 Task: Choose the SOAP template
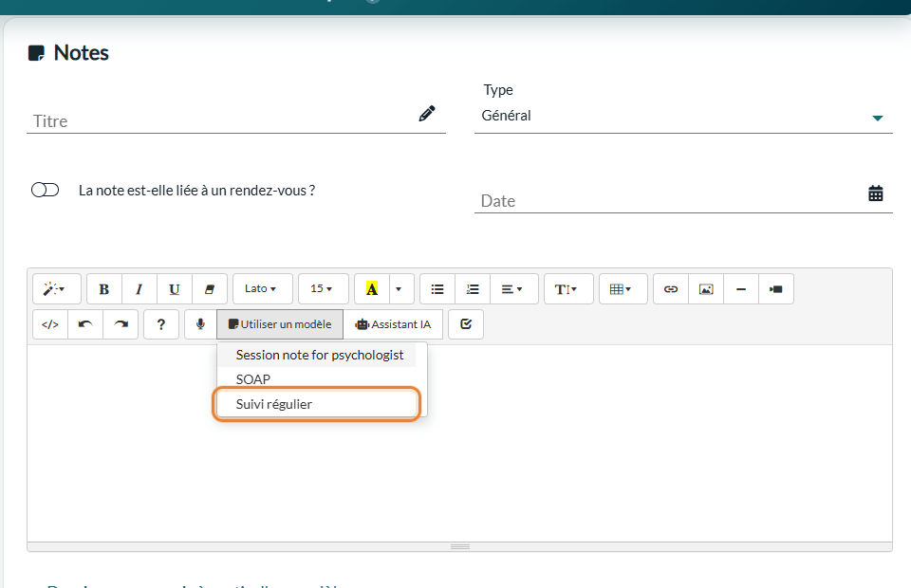tap(317, 379)
